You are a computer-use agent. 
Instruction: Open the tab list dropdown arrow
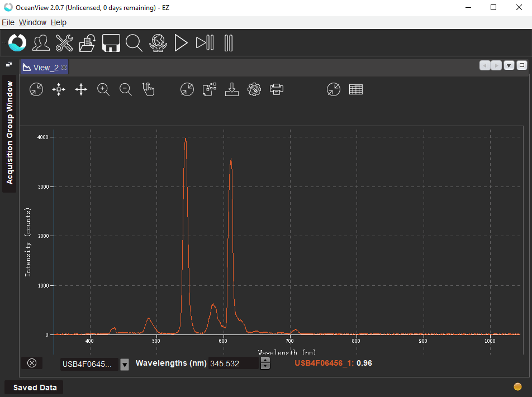click(x=509, y=66)
